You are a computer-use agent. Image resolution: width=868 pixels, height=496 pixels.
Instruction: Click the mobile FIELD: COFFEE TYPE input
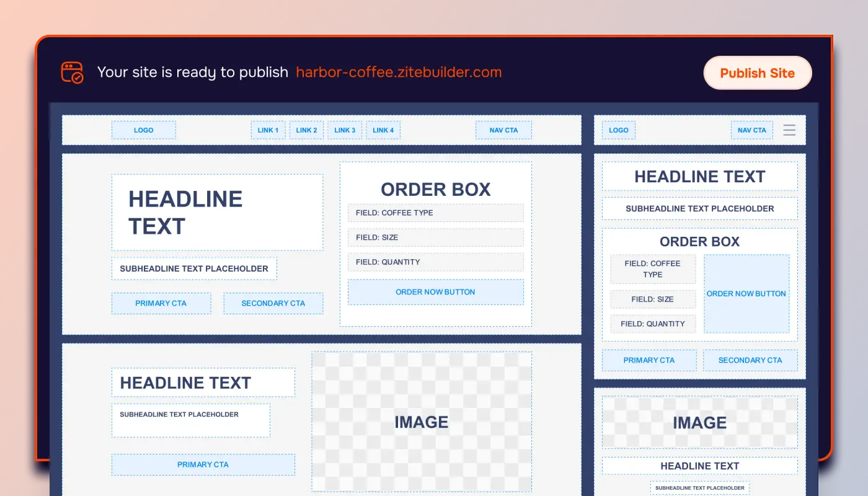pos(653,269)
